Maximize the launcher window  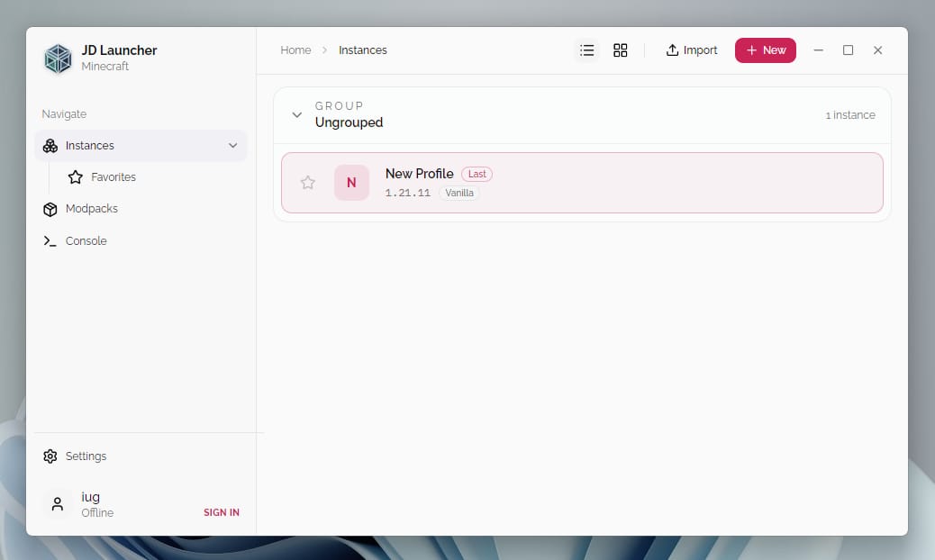pos(848,50)
